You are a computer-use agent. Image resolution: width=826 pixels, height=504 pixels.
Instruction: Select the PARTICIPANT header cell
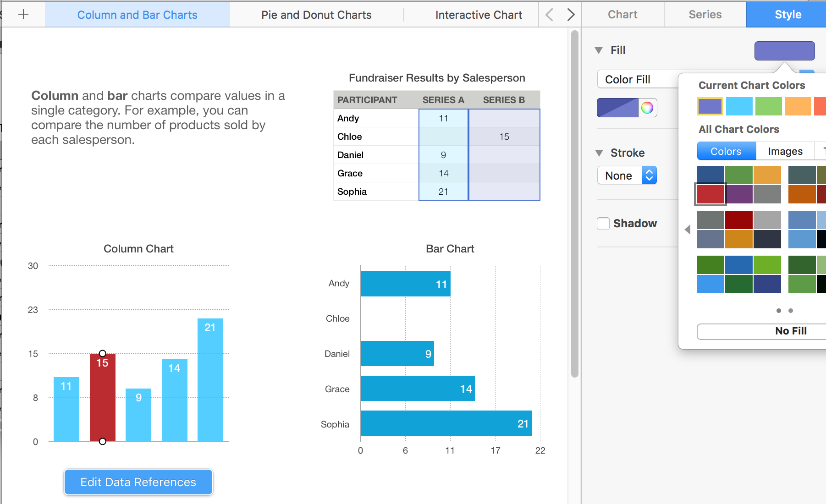[x=376, y=100]
